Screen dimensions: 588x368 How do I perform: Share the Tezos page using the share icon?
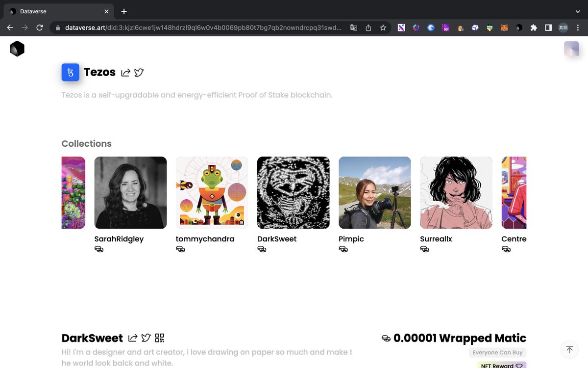(125, 72)
